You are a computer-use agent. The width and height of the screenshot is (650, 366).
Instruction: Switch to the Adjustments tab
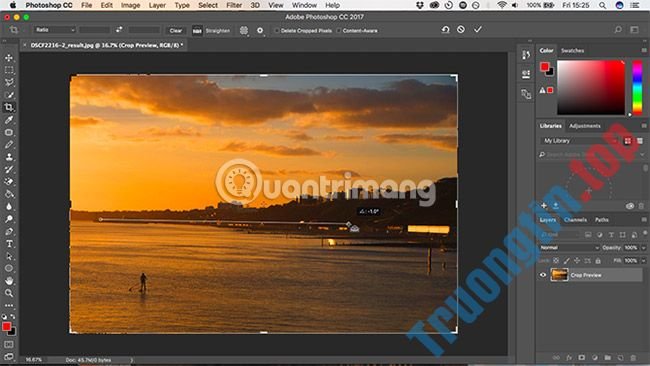pyautogui.click(x=585, y=126)
